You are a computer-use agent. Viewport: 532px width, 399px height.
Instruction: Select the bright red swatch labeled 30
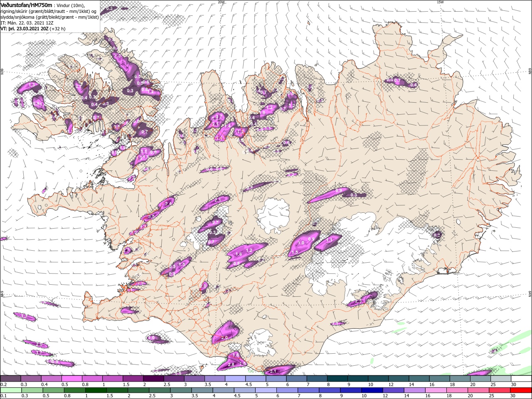[521, 390]
